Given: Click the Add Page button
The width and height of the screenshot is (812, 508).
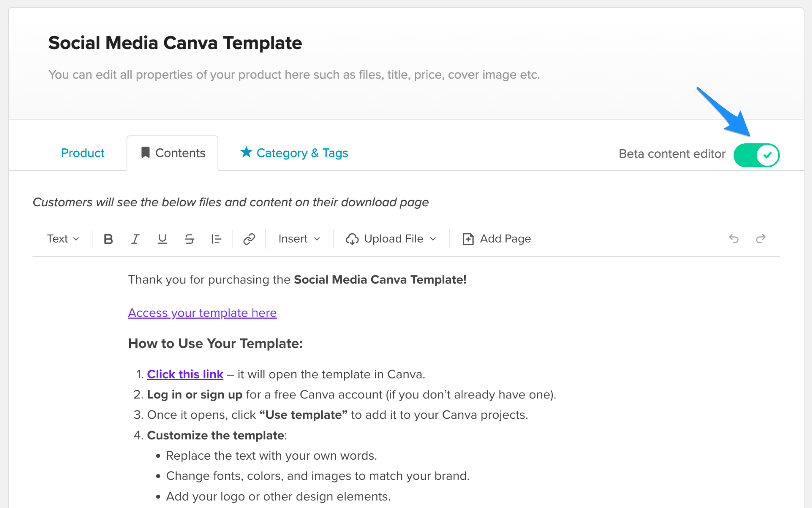Looking at the screenshot, I should click(x=497, y=239).
